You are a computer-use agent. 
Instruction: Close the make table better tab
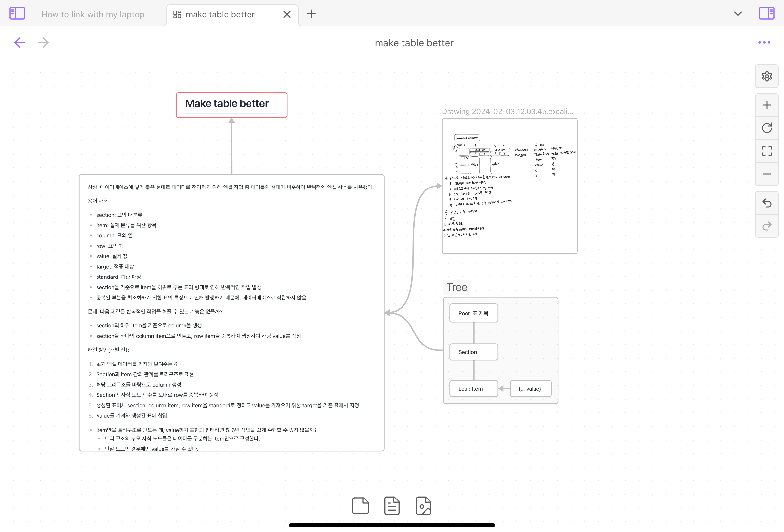(287, 14)
